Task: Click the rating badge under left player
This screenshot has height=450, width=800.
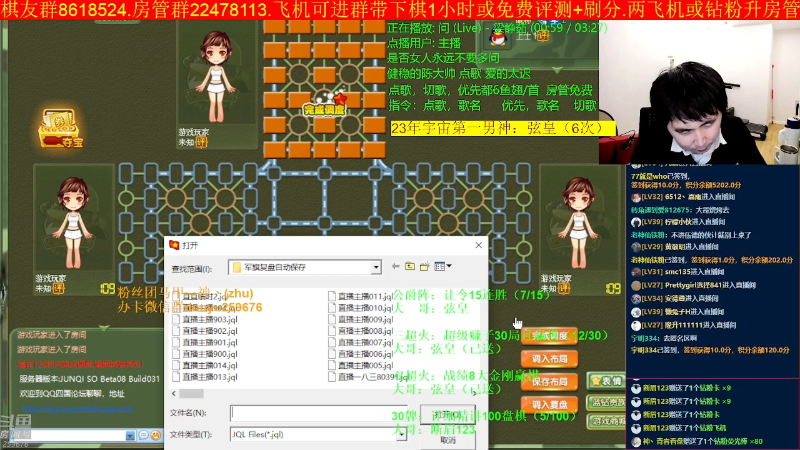Action: pos(59,288)
